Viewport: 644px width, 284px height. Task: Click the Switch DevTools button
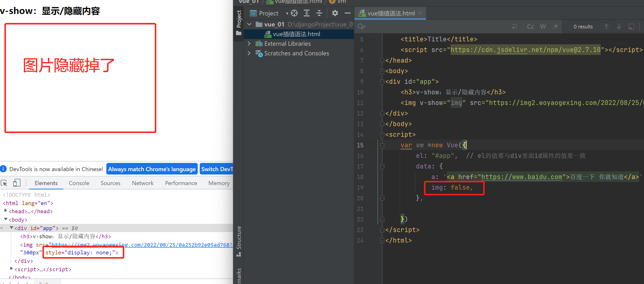pyautogui.click(x=217, y=169)
